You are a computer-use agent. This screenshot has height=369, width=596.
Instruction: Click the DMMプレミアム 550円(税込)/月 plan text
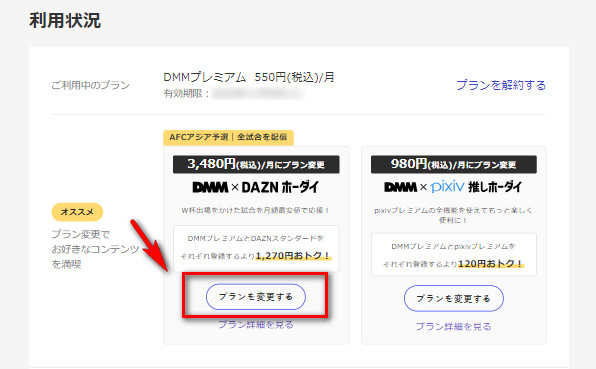pyautogui.click(x=249, y=78)
